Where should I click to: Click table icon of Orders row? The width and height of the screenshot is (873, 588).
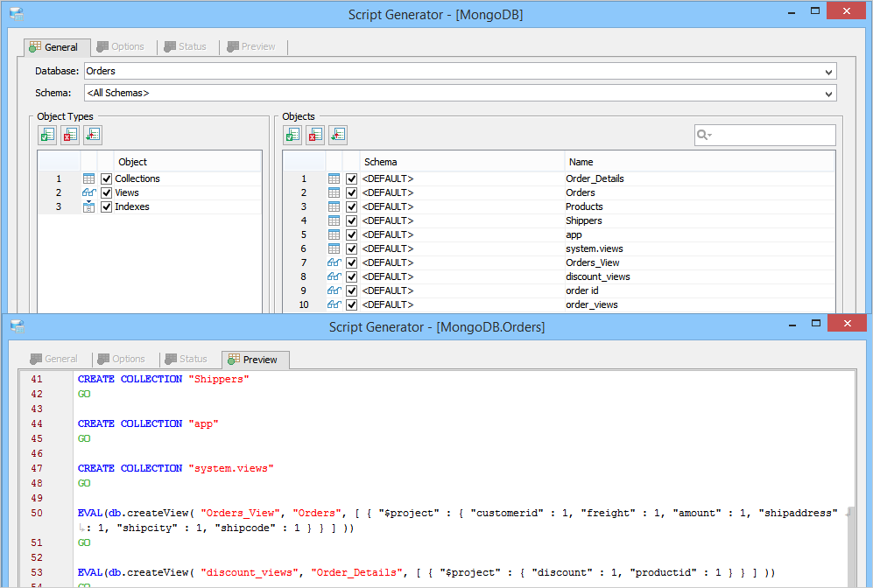click(334, 192)
